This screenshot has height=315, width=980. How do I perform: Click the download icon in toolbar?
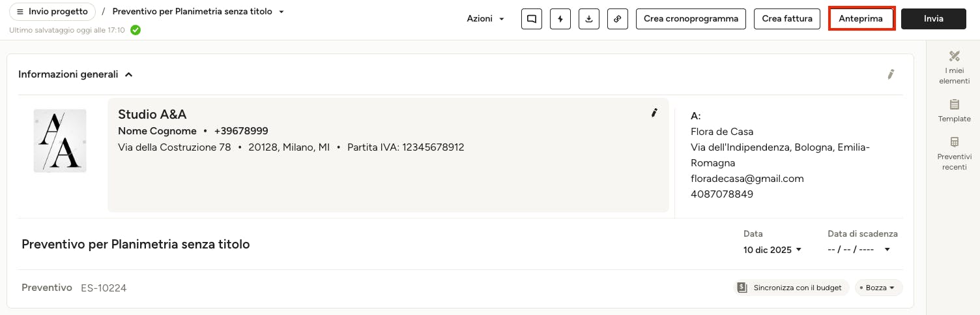[x=589, y=19]
